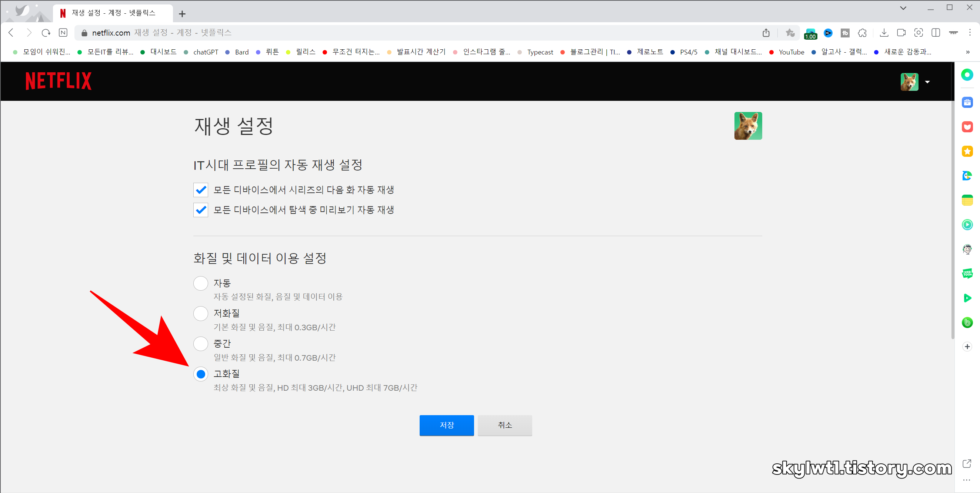980x493 pixels.
Task: Open the green 1.00 extension icon
Action: point(810,33)
